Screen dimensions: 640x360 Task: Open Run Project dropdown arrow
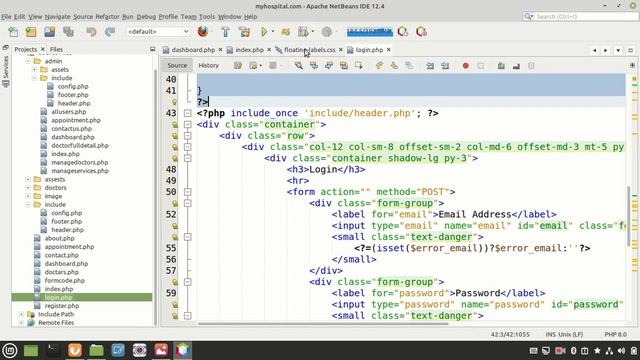273,31
